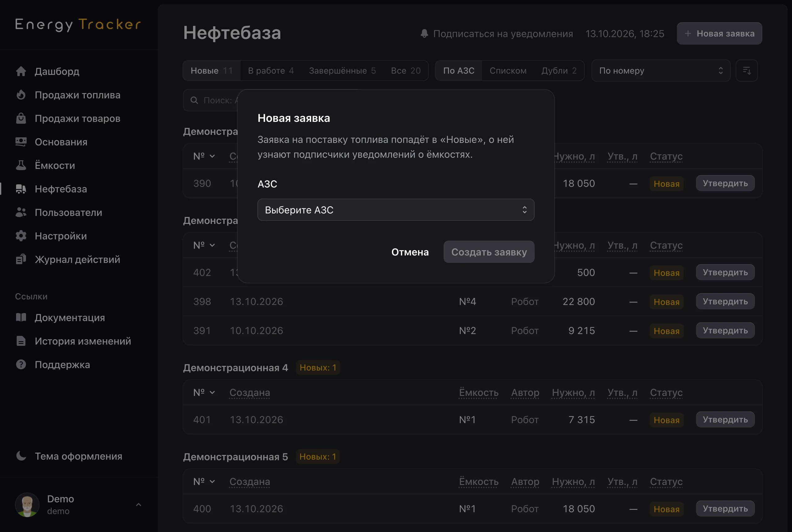792x532 pixels.
Task: Click Утвердить for request 401
Action: pyautogui.click(x=725, y=419)
